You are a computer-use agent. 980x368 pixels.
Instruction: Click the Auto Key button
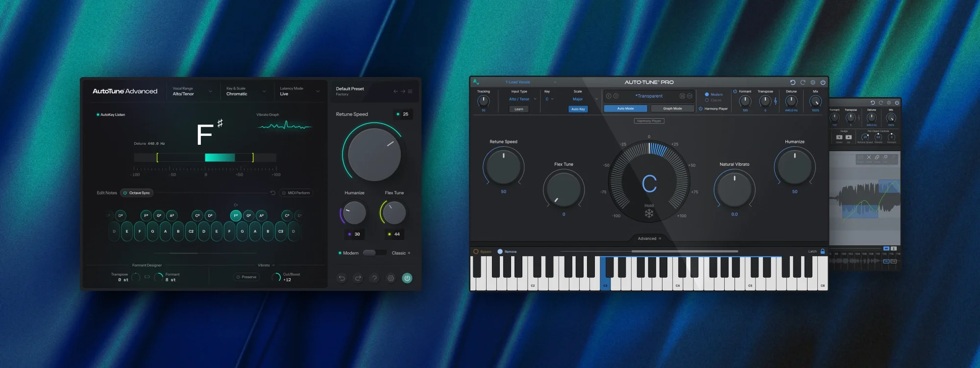click(578, 109)
